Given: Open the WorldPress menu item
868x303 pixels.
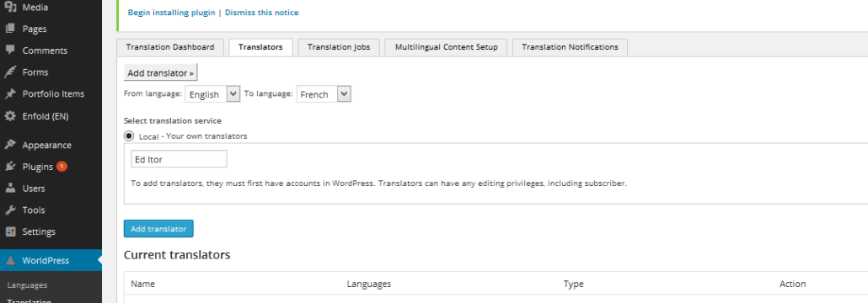Looking at the screenshot, I should tap(51, 260).
